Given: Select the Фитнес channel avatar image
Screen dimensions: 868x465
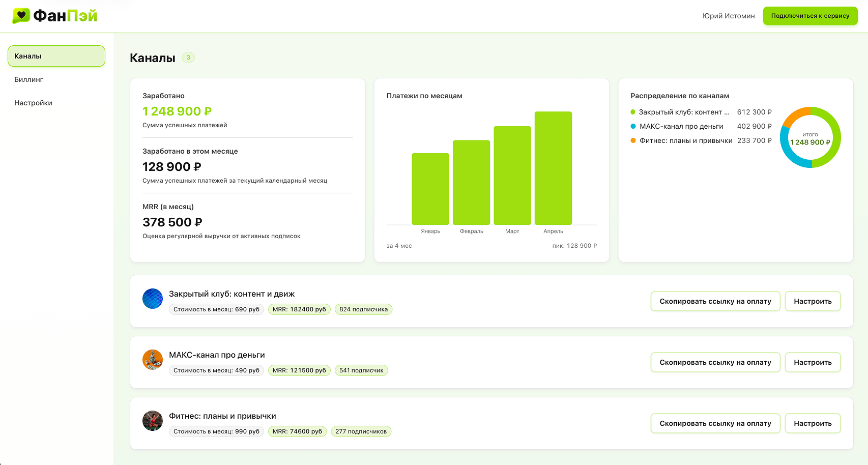Looking at the screenshot, I should point(153,421).
